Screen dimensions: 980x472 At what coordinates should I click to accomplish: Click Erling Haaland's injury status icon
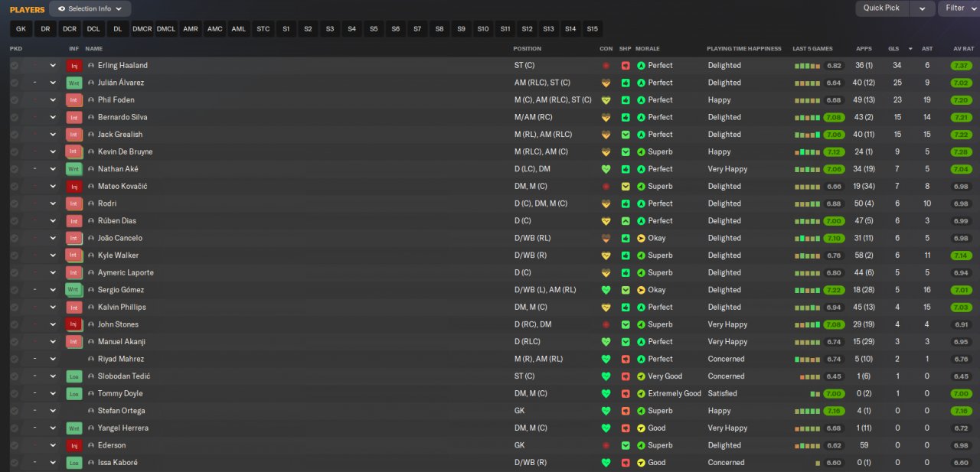74,66
